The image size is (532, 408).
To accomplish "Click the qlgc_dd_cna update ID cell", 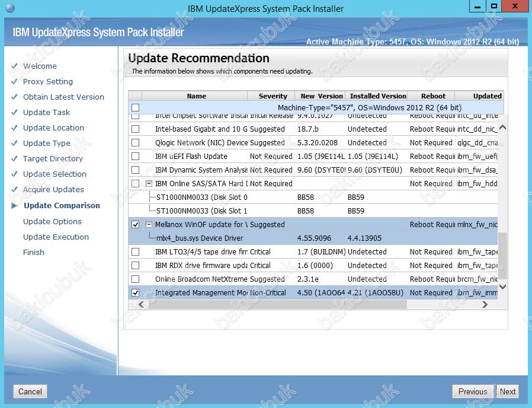I will [x=477, y=143].
